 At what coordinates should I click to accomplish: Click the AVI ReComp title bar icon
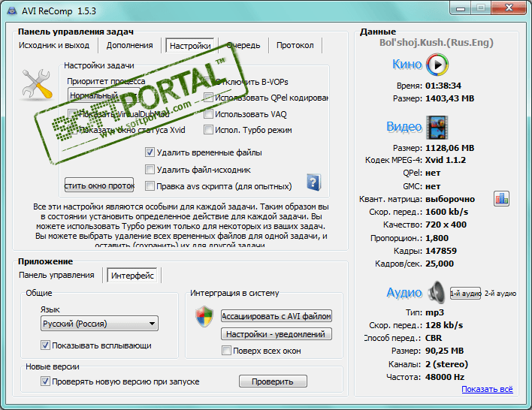pyautogui.click(x=13, y=11)
